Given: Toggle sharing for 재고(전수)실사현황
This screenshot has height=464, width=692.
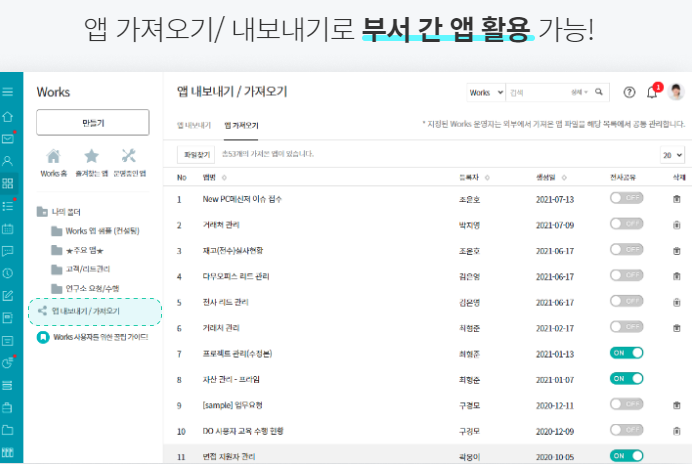Looking at the screenshot, I should point(626,249).
